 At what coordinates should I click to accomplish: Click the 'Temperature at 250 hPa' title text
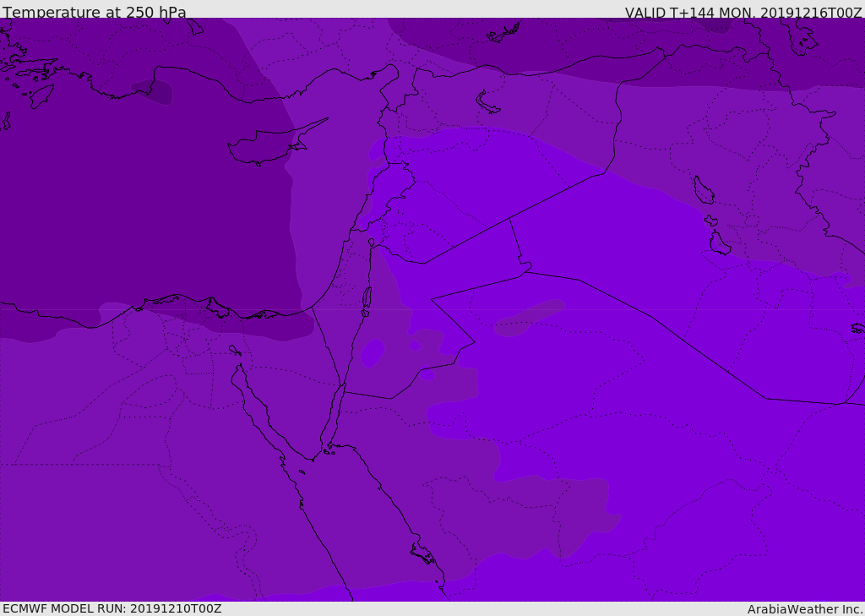pos(95,12)
